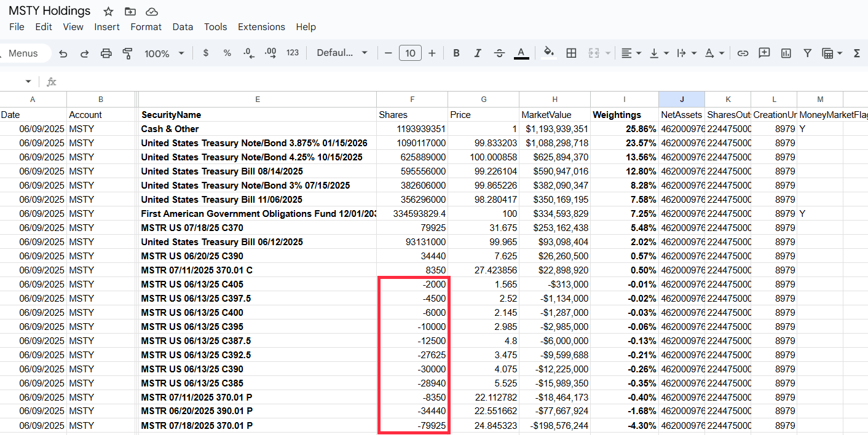Click the price cell 27.423856
The width and height of the screenshot is (868, 435).
[483, 270]
